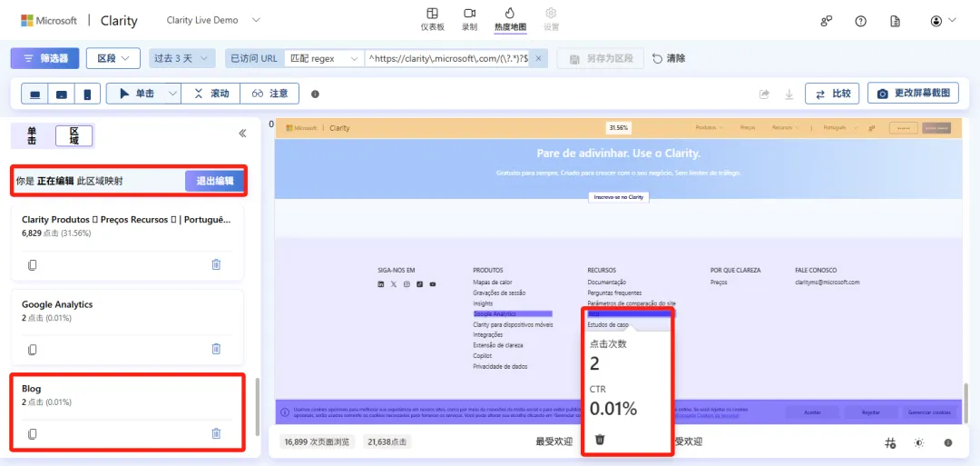Select the 区域 area tab in the left panel
The height and width of the screenshot is (466, 980).
coord(73,135)
